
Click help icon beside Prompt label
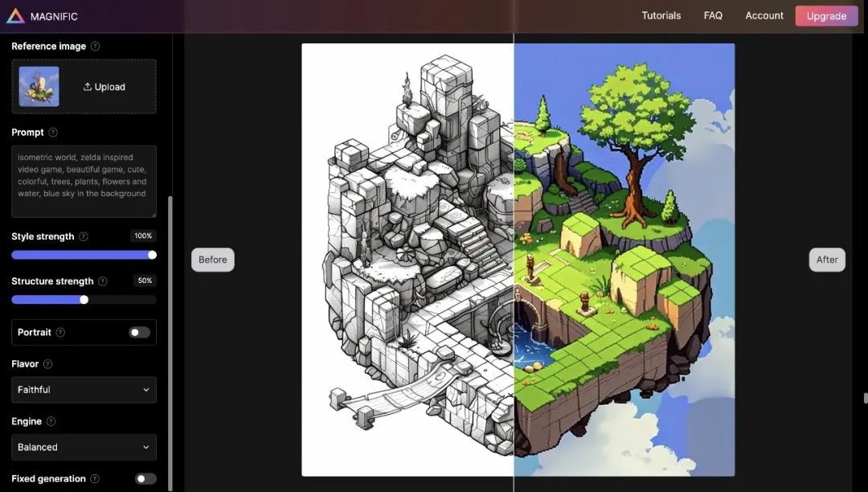point(53,133)
